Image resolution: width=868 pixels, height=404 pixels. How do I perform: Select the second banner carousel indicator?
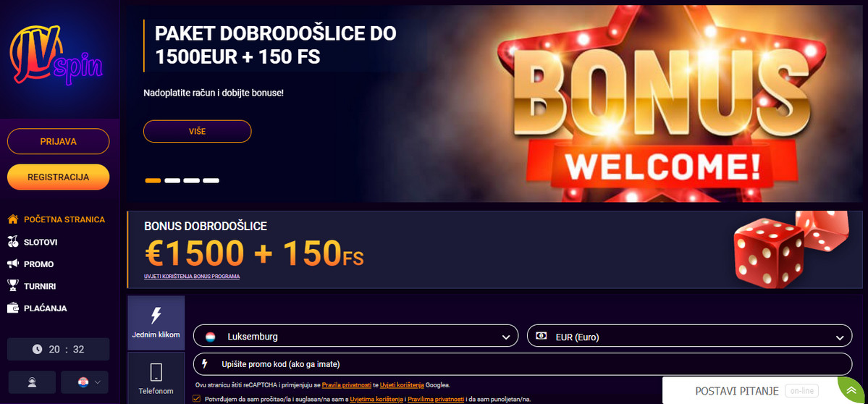[172, 180]
